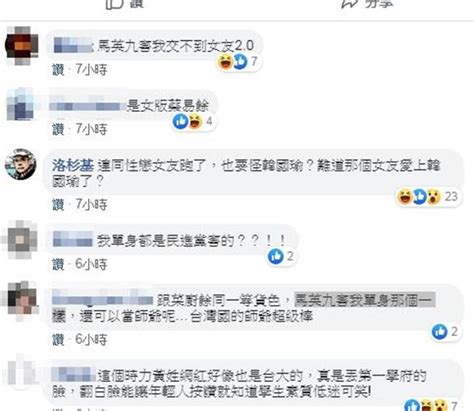The width and height of the screenshot is (474, 411).
Task: Click the 6小時 timestamp under 我單身都是民進黨害的
Action: [91, 264]
